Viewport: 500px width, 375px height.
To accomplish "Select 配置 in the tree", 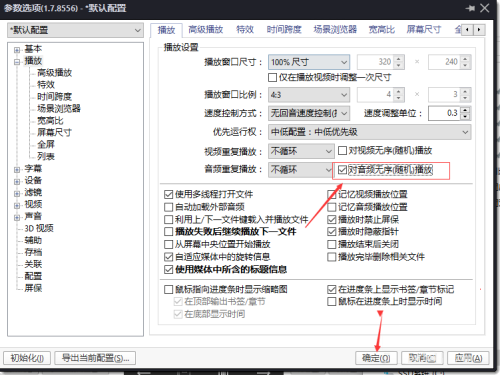I will [33, 276].
